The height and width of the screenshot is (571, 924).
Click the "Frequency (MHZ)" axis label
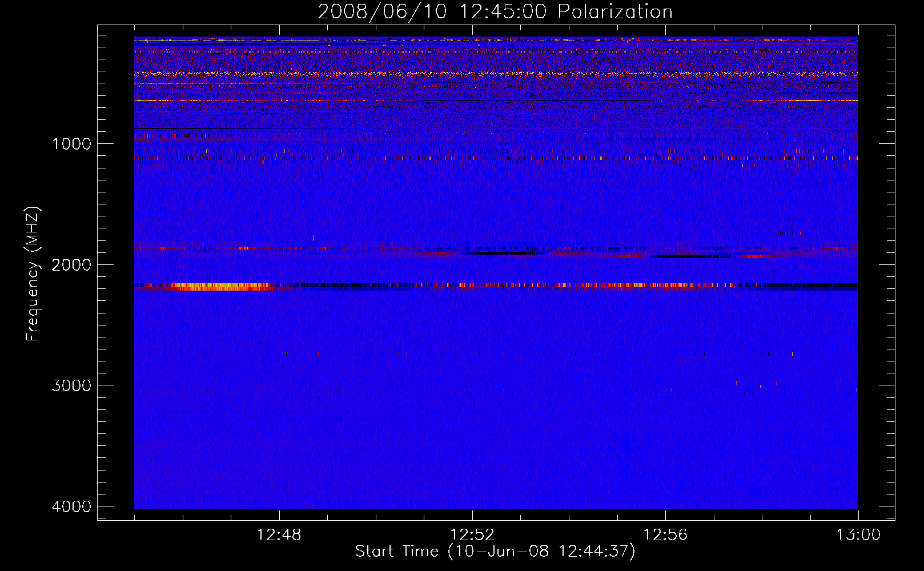click(x=33, y=275)
